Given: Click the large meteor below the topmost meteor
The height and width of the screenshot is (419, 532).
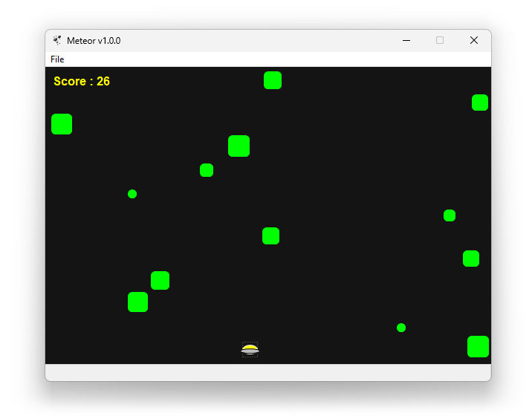Looking at the screenshot, I should pos(239,146).
